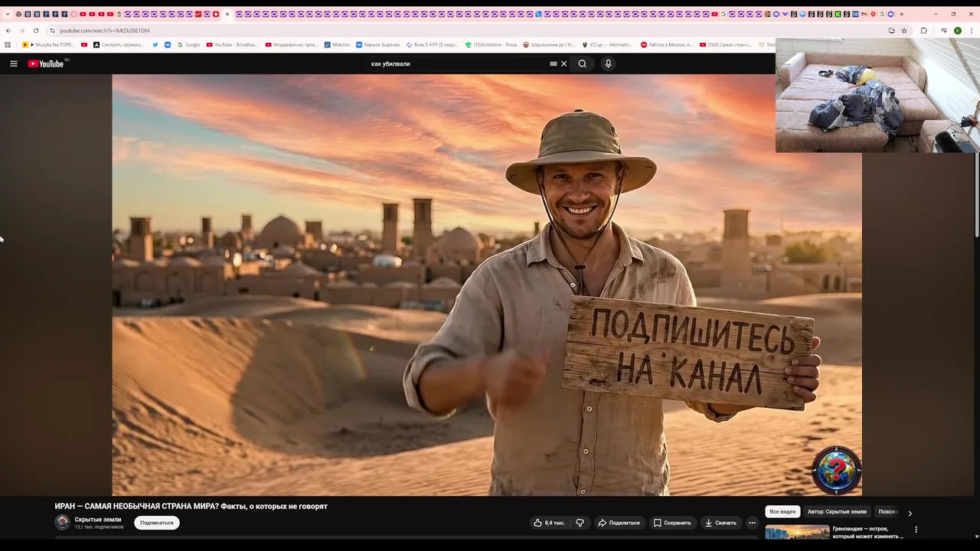This screenshot has width=980, height=551.
Task: Switch to the Gmail browser tab
Action: pyautogui.click(x=864, y=14)
